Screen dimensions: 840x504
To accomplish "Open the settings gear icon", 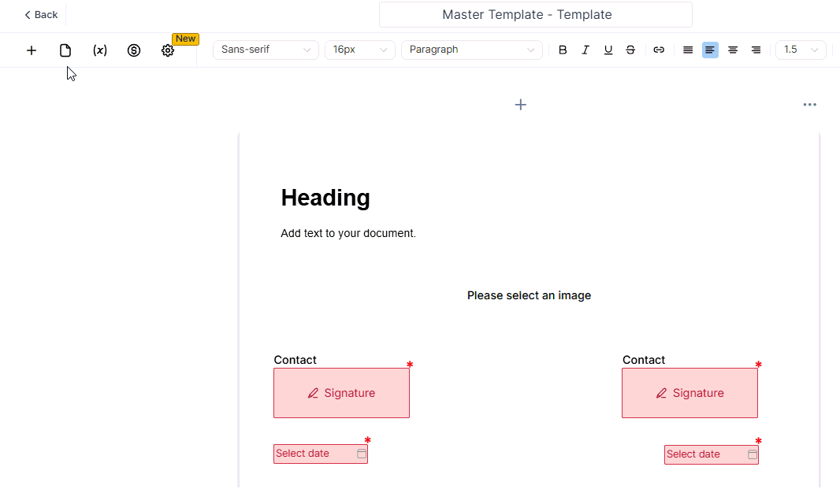I will pos(168,50).
